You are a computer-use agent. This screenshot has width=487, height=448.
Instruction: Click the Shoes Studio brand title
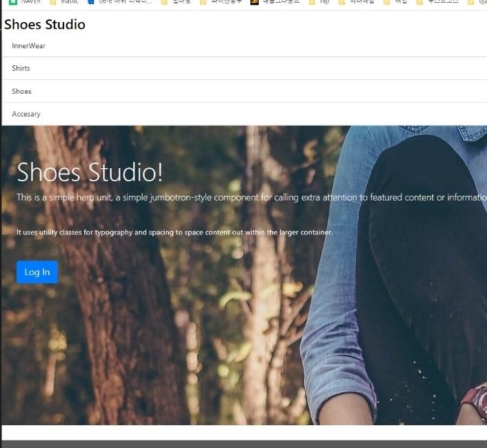click(x=45, y=25)
